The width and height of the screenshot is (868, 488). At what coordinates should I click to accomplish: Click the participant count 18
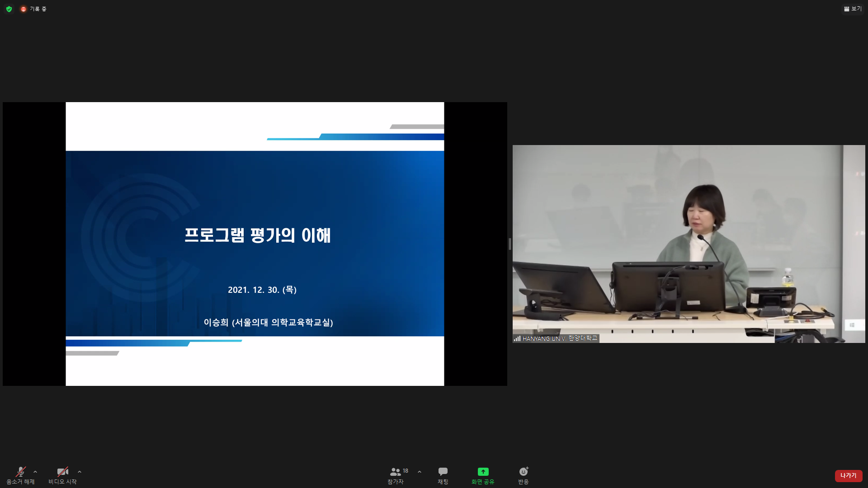406,471
